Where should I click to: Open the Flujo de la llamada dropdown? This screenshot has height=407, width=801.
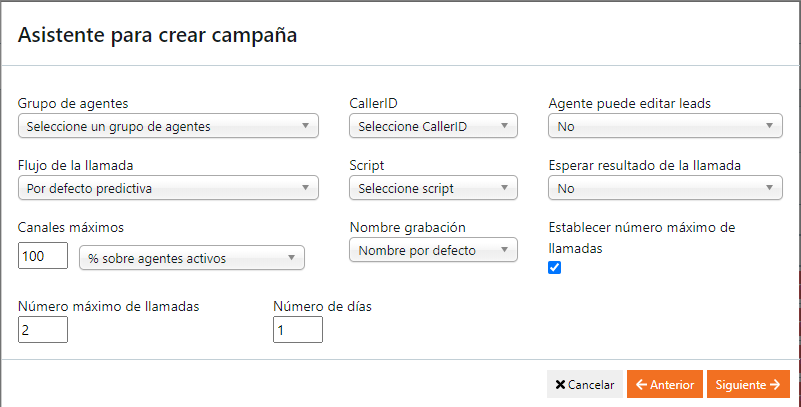pyautogui.click(x=168, y=188)
